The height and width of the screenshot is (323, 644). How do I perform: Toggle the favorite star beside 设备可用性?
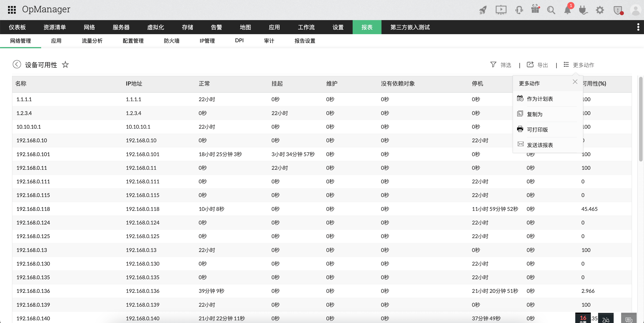[x=66, y=65]
